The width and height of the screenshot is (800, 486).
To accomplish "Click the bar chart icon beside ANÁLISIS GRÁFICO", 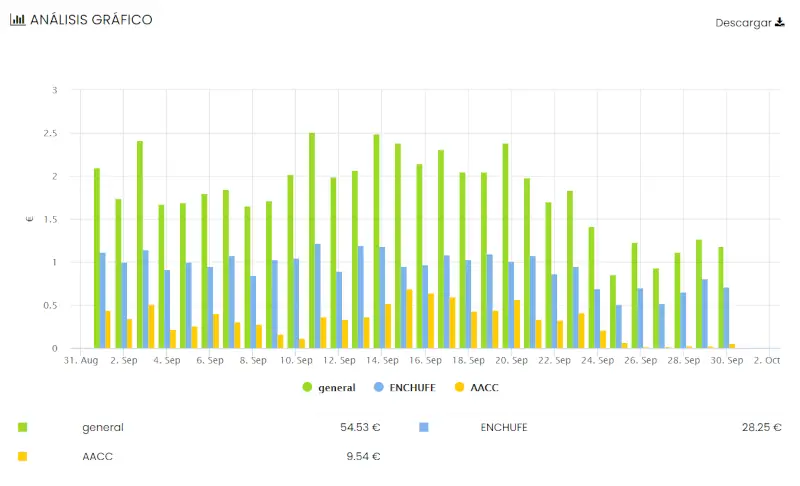I will pyautogui.click(x=17, y=20).
